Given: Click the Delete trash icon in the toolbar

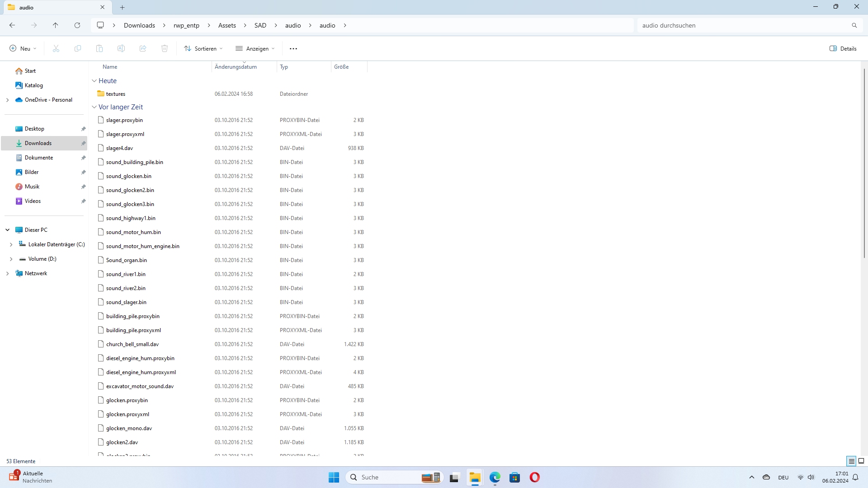Looking at the screenshot, I should [165, 48].
